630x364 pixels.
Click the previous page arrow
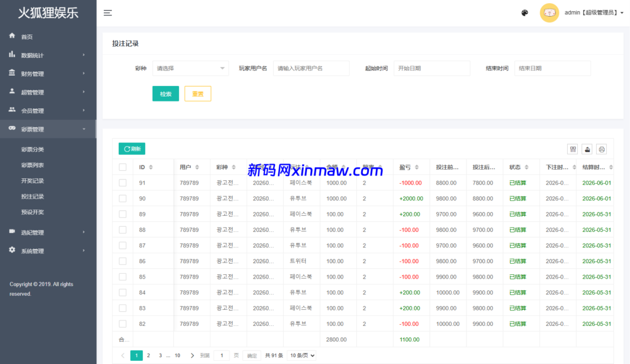point(123,355)
